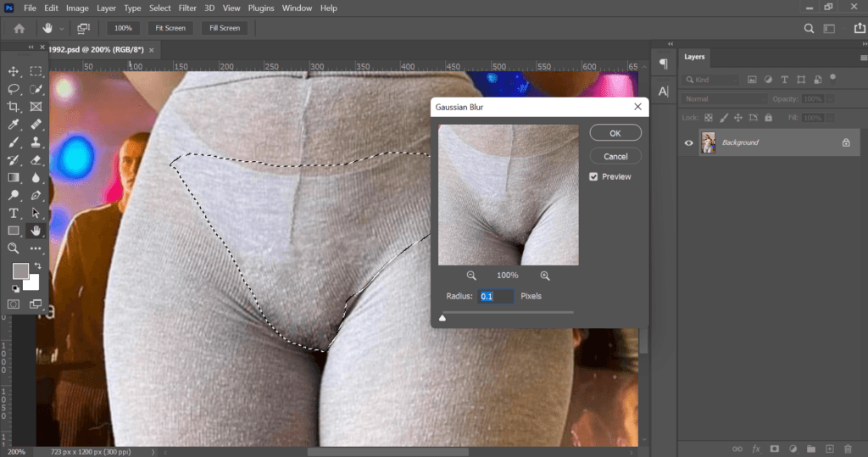Viewport: 868px width, 457px height.
Task: Select the Dodge tool
Action: click(14, 196)
